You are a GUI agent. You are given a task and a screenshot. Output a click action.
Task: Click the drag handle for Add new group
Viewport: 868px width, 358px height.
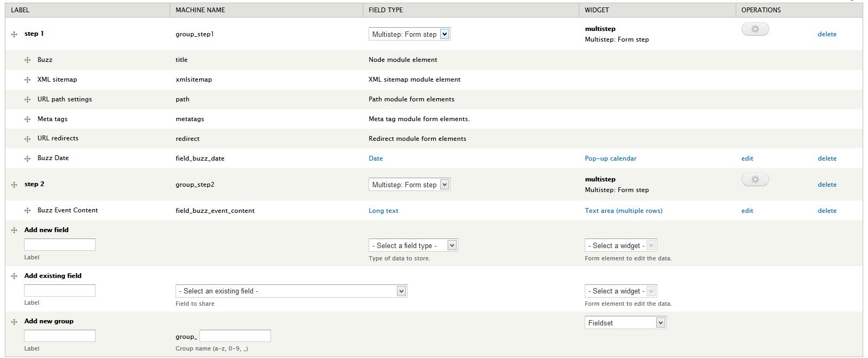click(x=14, y=322)
